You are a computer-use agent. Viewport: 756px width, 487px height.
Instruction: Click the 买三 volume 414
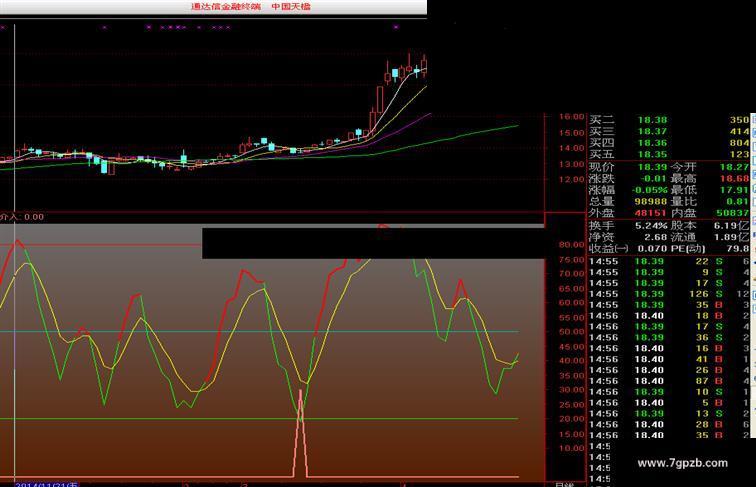[x=739, y=131]
